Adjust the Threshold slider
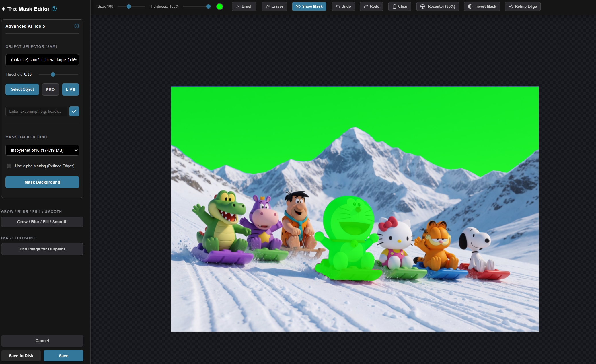Viewport: 596px width, 364px height. coord(59,75)
